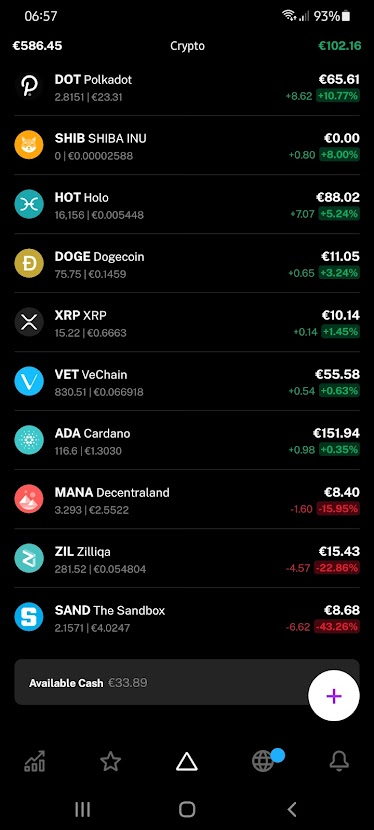The image size is (374, 830).
Task: Tap the Holo HOT coin icon
Action: pos(29,204)
